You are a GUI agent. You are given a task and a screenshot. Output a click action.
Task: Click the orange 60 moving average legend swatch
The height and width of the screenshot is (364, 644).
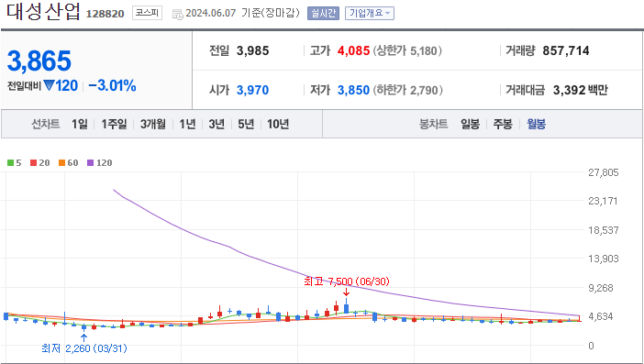pyautogui.click(x=61, y=163)
